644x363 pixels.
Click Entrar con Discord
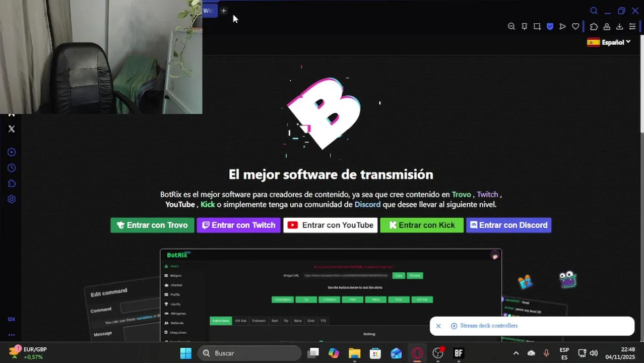coord(509,225)
